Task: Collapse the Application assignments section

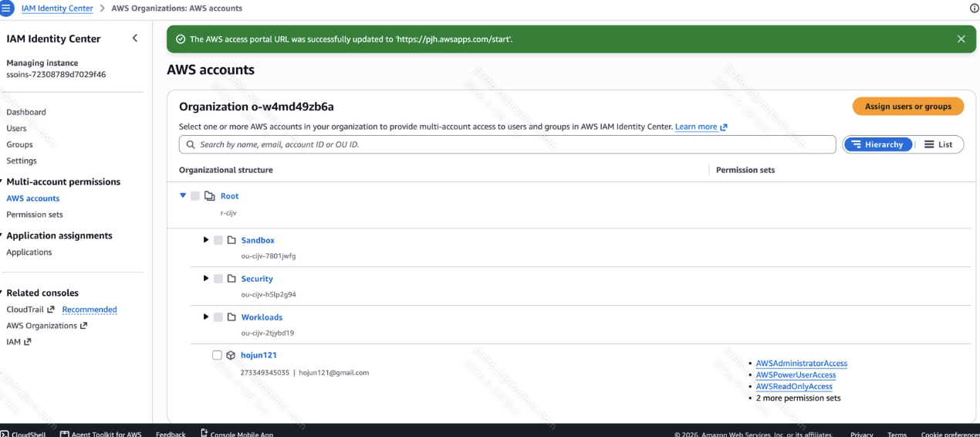Action: tap(2, 235)
